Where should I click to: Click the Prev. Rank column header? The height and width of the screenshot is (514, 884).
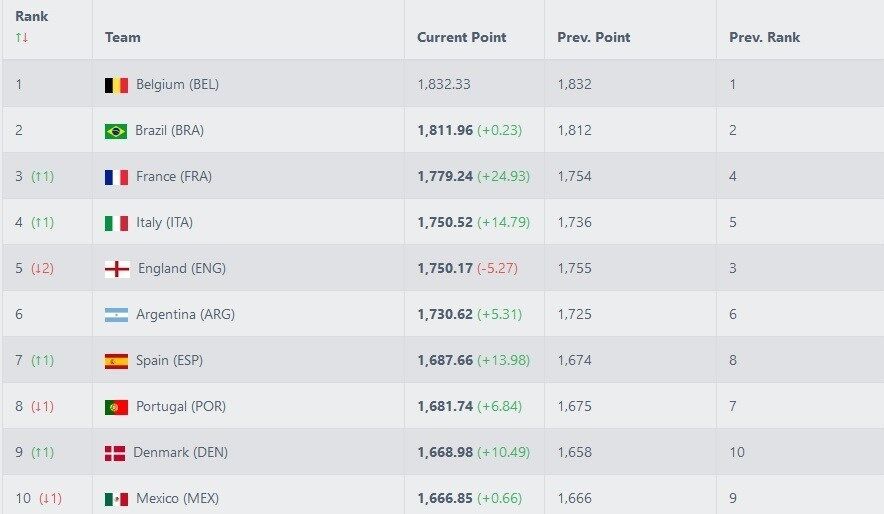click(765, 38)
